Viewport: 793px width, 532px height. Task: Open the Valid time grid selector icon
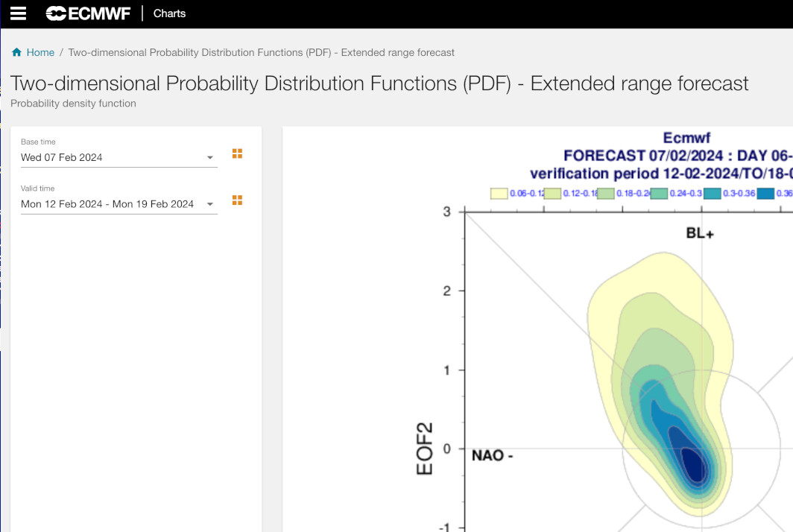click(237, 200)
